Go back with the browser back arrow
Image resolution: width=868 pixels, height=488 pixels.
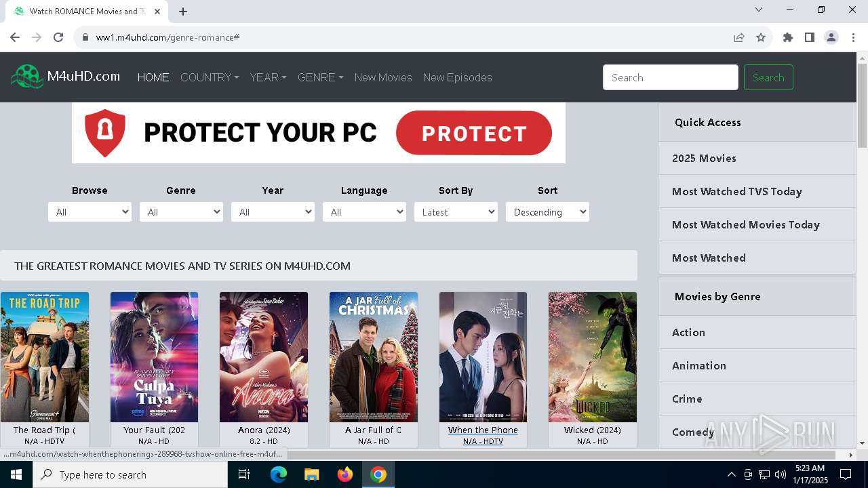click(x=15, y=37)
